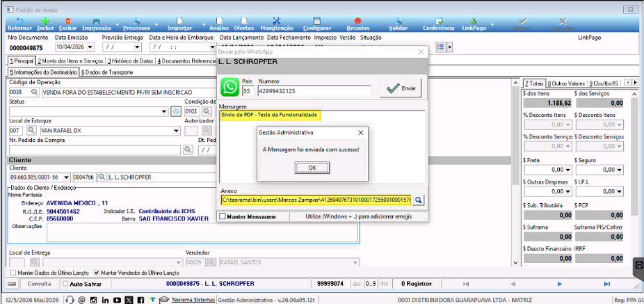Toggle Manter Dados do Último Lançto checkbox

coord(13,273)
